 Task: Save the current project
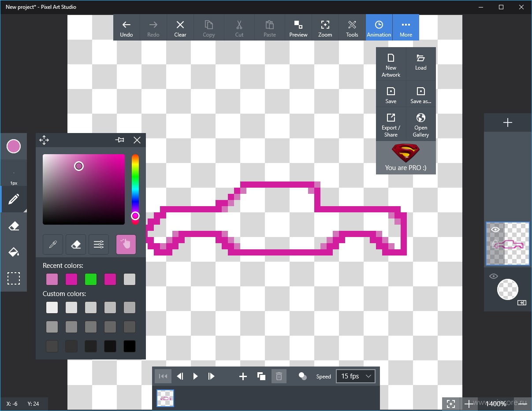[x=391, y=94]
